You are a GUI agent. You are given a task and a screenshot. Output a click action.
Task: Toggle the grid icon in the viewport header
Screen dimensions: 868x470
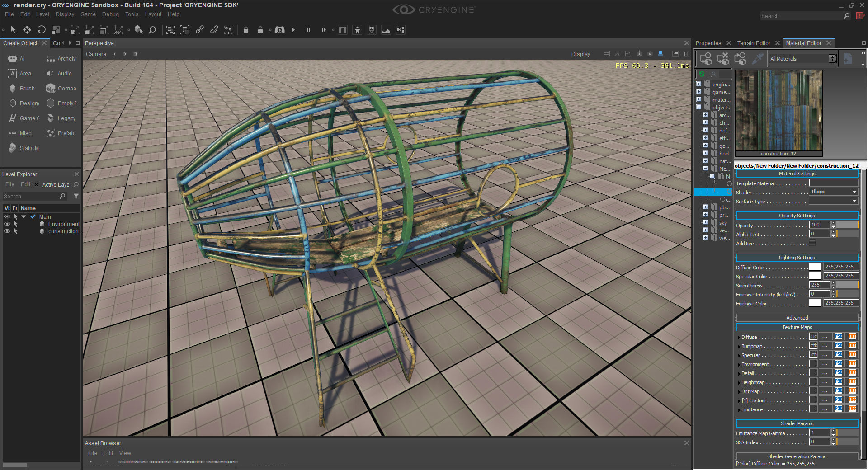pyautogui.click(x=607, y=54)
